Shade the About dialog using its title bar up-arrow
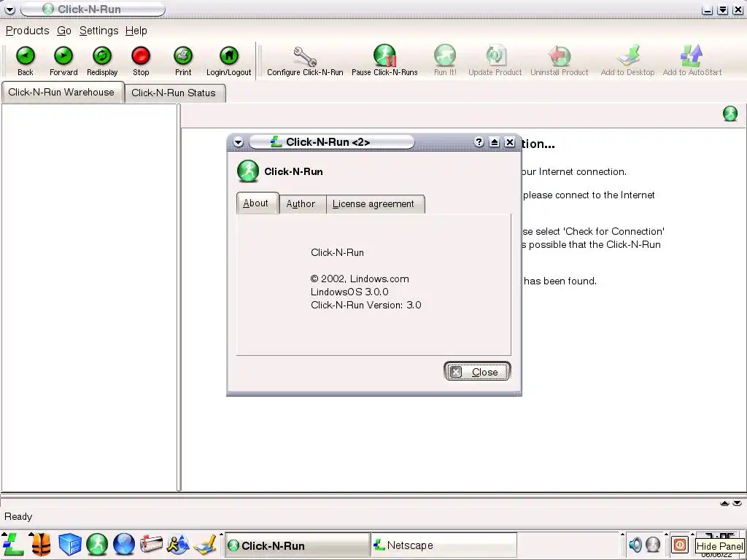This screenshot has width=747, height=560. coord(495,142)
